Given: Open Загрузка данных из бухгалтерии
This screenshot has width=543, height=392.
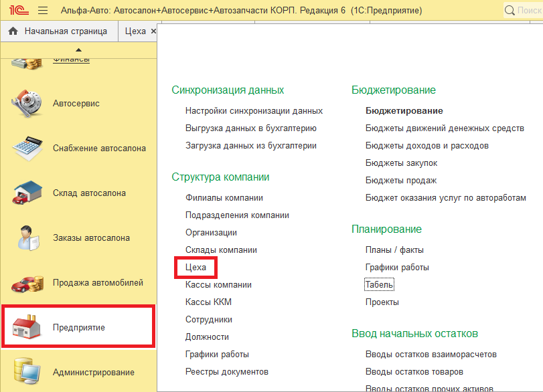Looking at the screenshot, I should point(250,145).
